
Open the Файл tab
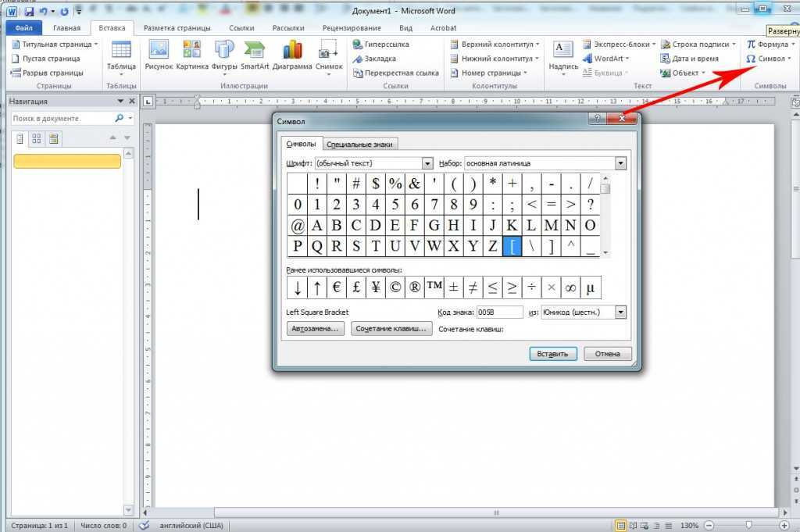click(23, 28)
